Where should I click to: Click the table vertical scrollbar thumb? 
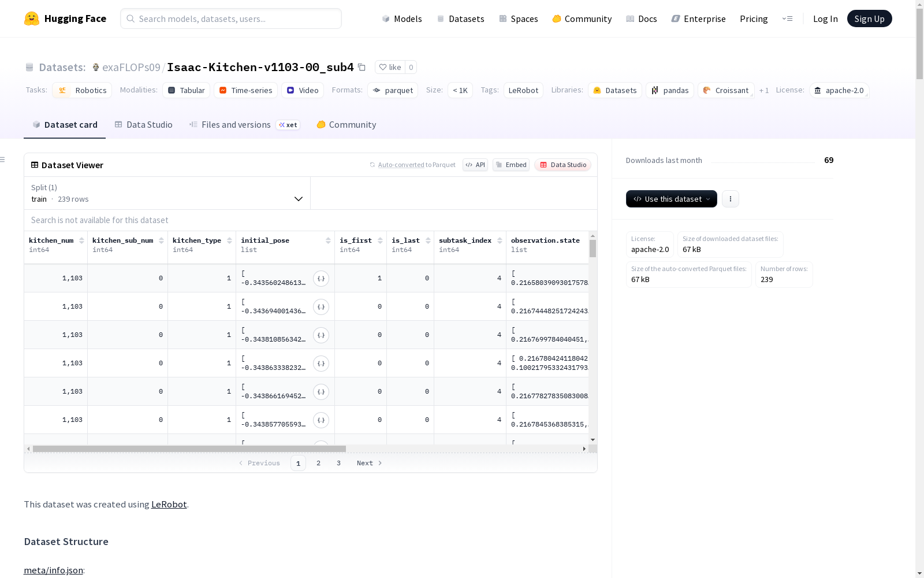(x=593, y=249)
